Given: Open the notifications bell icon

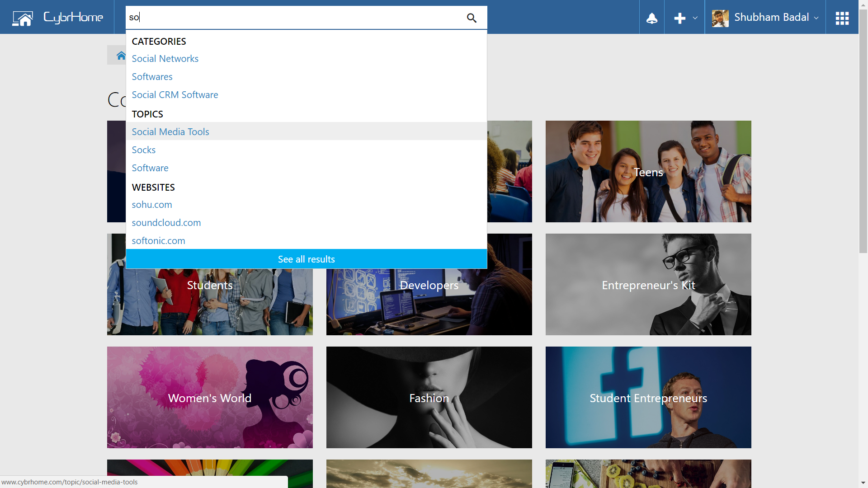Looking at the screenshot, I should pyautogui.click(x=651, y=18).
